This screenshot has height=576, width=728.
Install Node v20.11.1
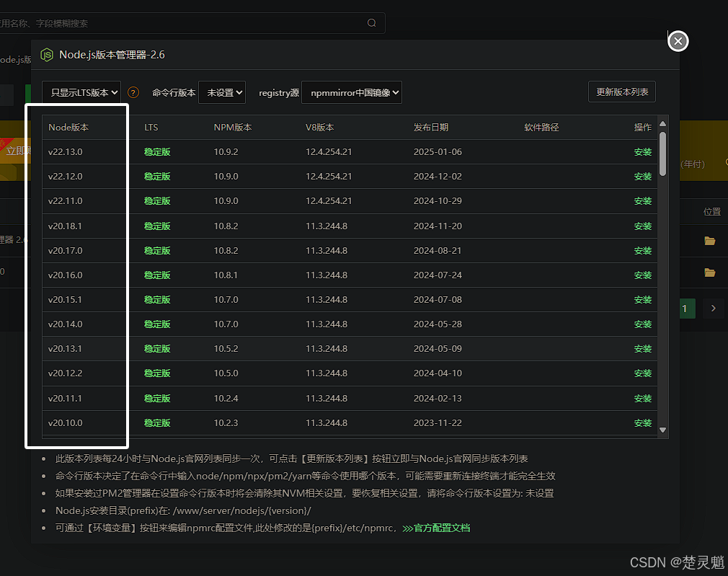642,399
